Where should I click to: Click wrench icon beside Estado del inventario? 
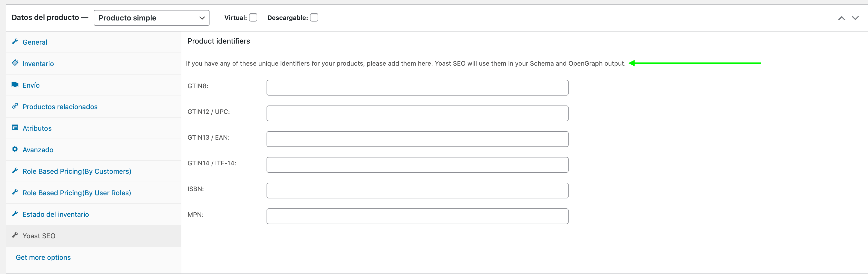tap(15, 214)
